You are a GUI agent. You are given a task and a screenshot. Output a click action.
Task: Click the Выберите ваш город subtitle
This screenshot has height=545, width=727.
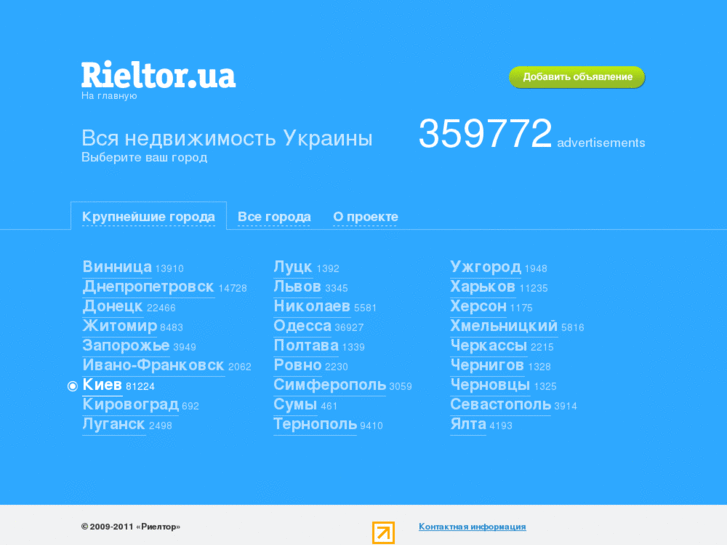tap(144, 157)
